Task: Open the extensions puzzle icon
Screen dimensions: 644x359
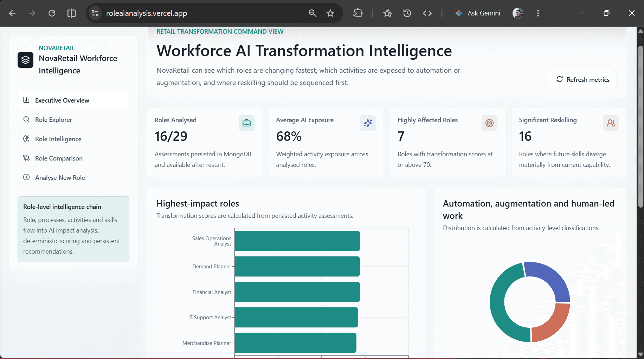Action: point(358,13)
